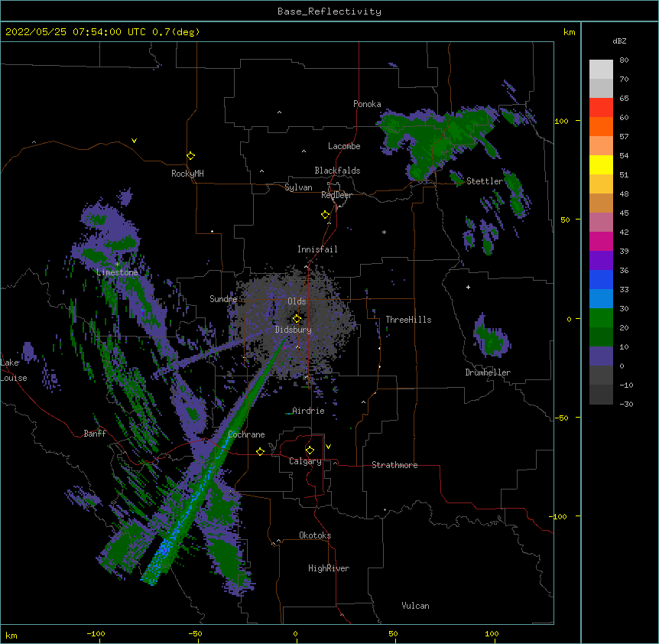This screenshot has width=659, height=644.
Task: Click the Stettler town label
Action: click(x=485, y=181)
